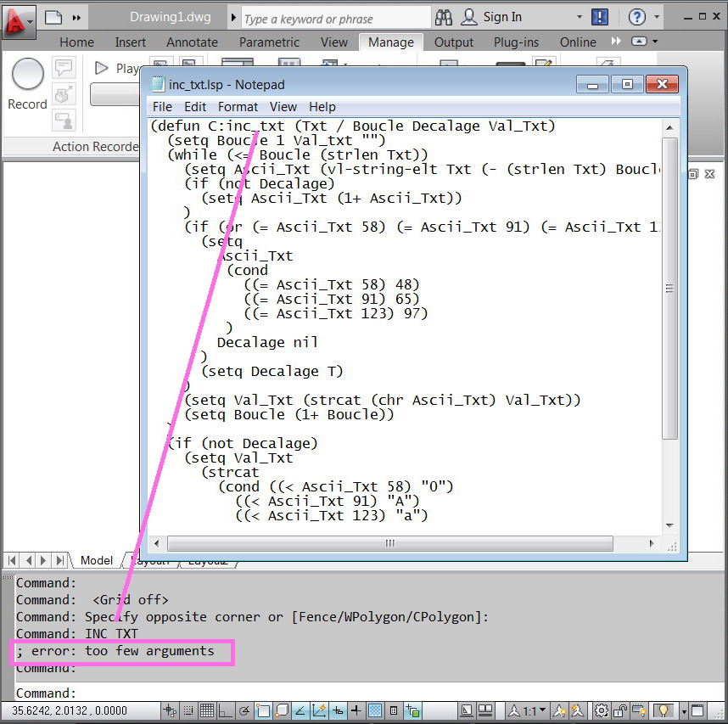Screen dimensions: 728x724
Task: Open the ribbon minimize options dropdown arrow
Action: pyautogui.click(x=655, y=42)
